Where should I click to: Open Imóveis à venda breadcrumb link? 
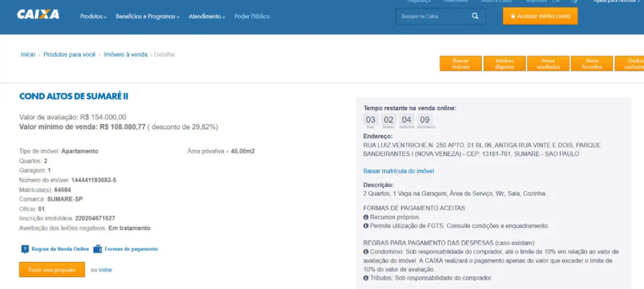pyautogui.click(x=126, y=55)
